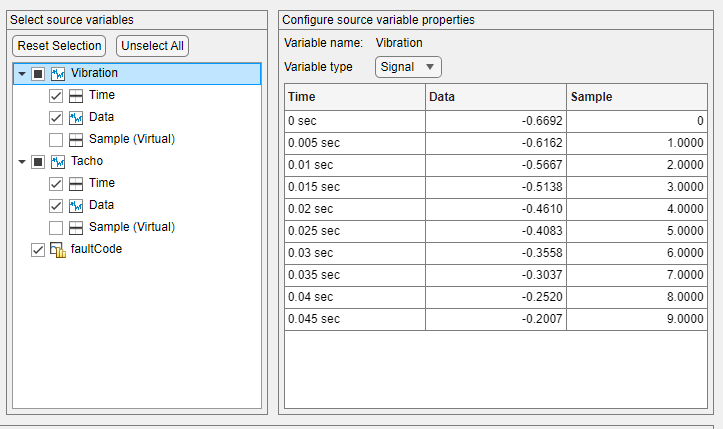Viewport: 723px width, 429px height.
Task: Click the Tacho signal icon
Action: pyautogui.click(x=58, y=161)
